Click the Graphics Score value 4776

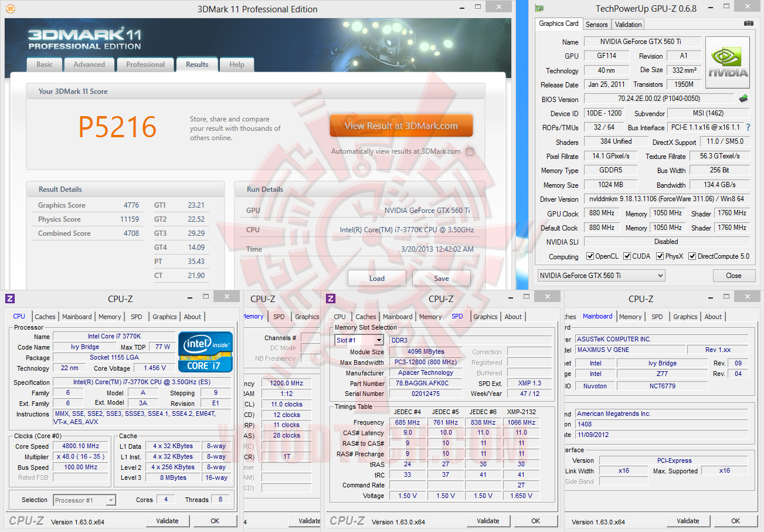131,205
